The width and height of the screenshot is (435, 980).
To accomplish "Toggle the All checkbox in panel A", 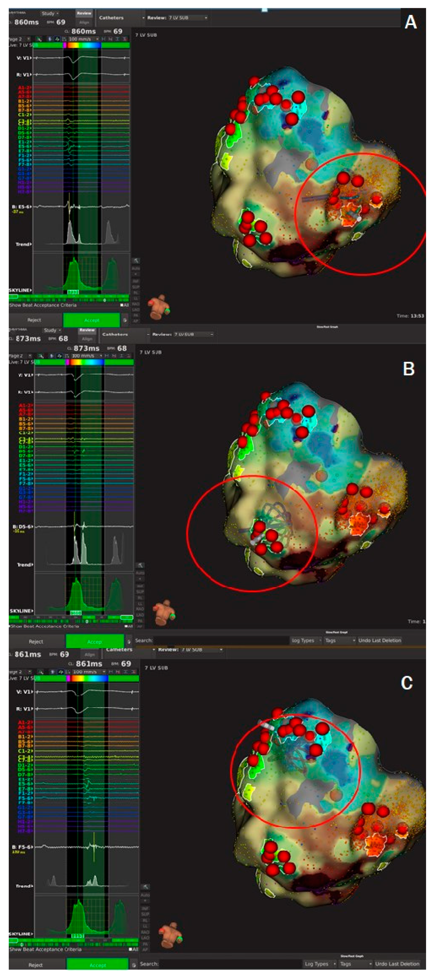I will pyautogui.click(x=122, y=305).
